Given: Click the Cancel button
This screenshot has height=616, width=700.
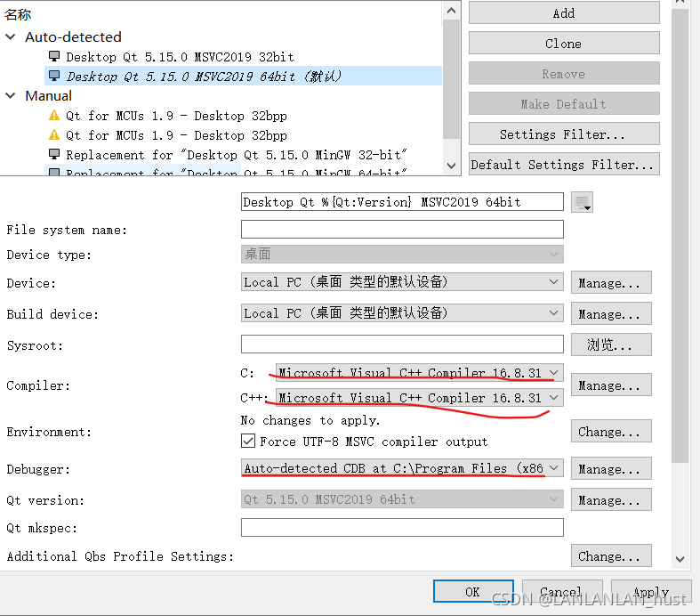Looking at the screenshot, I should tap(562, 591).
